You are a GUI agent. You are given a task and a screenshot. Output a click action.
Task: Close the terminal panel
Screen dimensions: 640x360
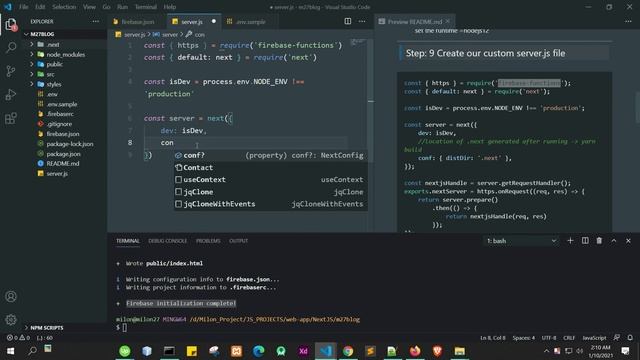628,241
